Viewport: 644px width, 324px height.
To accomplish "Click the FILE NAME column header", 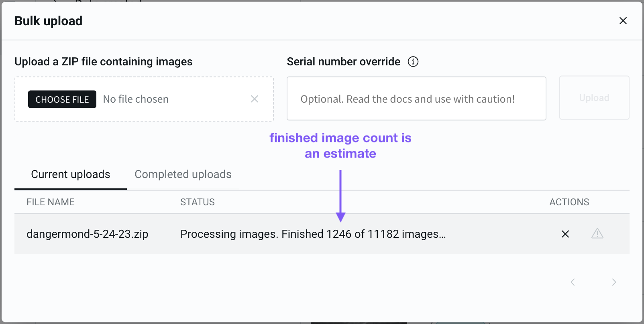I will click(x=51, y=202).
